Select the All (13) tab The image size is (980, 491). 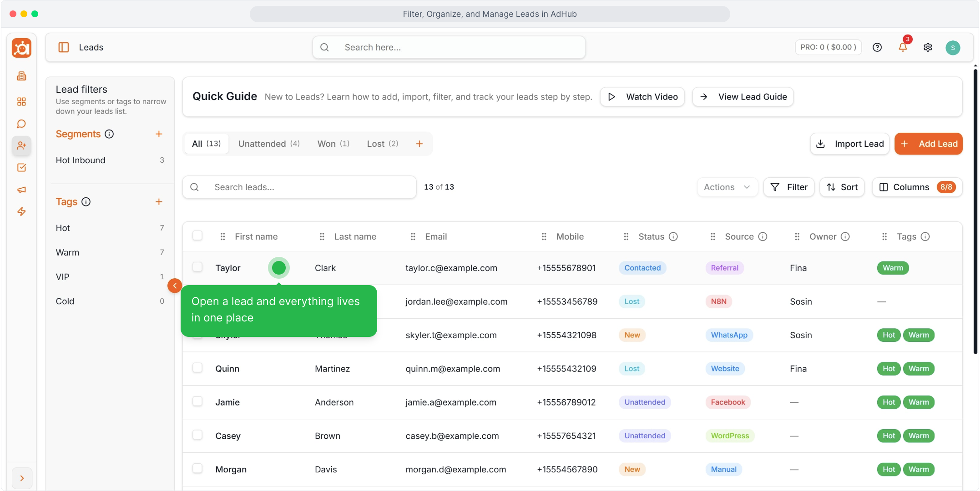tap(207, 144)
